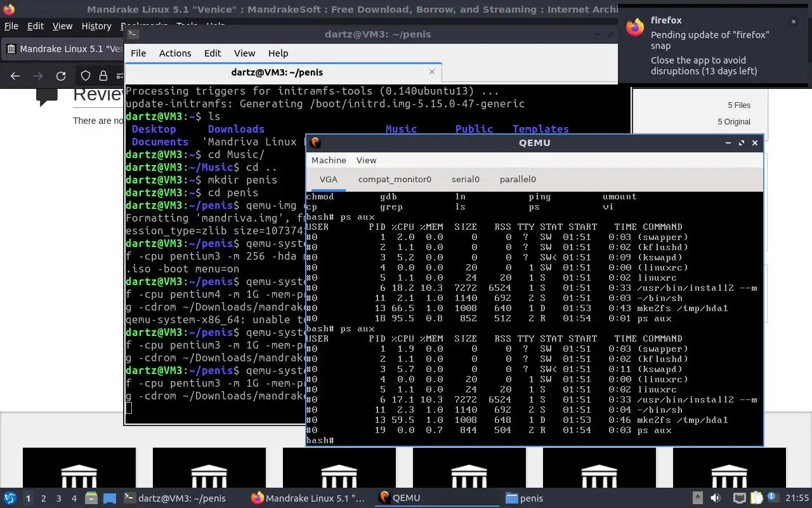This screenshot has width=812, height=508.
Task: Click the Internet Archive favicon on Firefox tab
Action: pos(11,49)
